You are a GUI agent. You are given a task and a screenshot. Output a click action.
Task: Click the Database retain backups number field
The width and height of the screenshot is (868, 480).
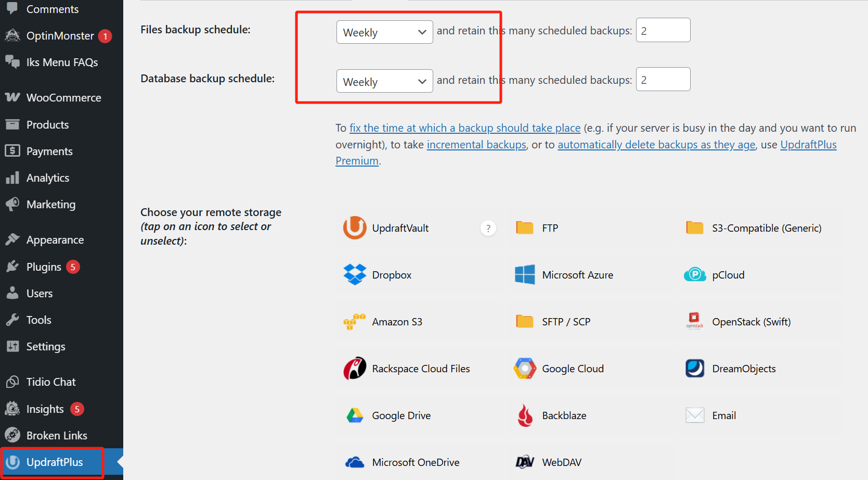click(663, 80)
